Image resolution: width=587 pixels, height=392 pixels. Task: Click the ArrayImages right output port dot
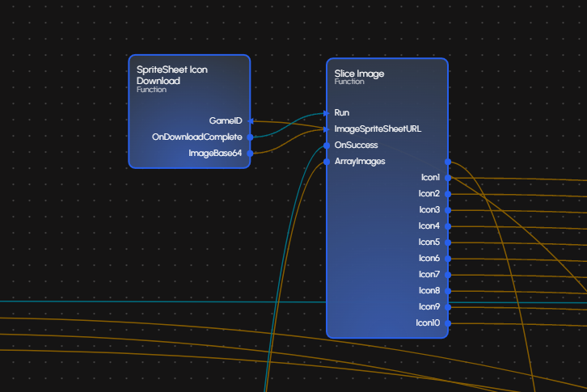[448, 162]
